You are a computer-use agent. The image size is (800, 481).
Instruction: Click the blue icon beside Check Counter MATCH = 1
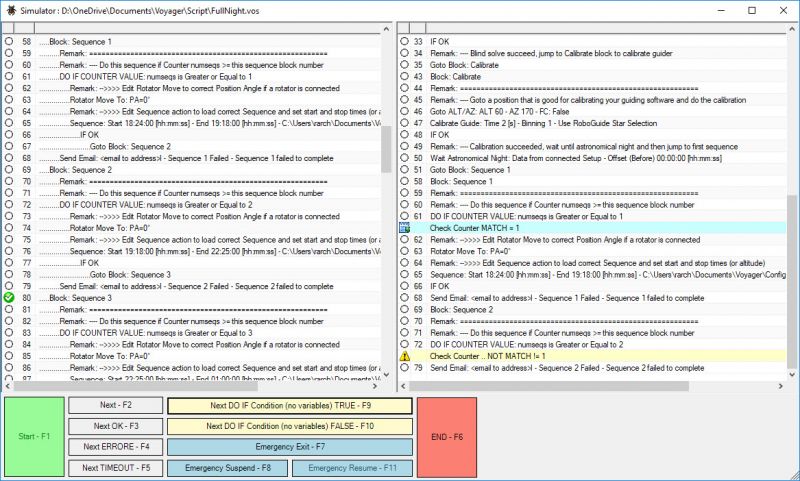tap(405, 228)
